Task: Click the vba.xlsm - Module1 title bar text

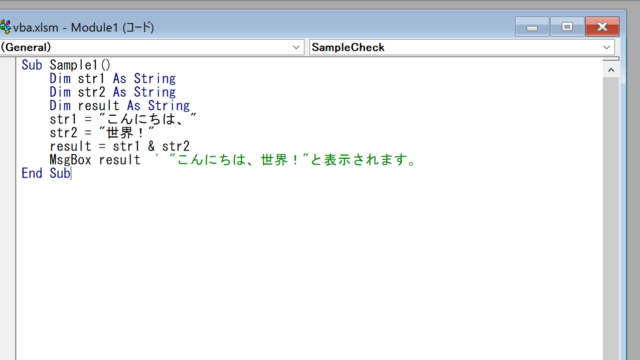Action: [x=83, y=27]
